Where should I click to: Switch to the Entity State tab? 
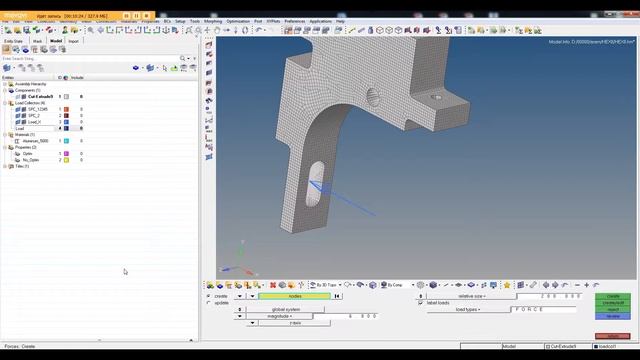pyautogui.click(x=13, y=41)
